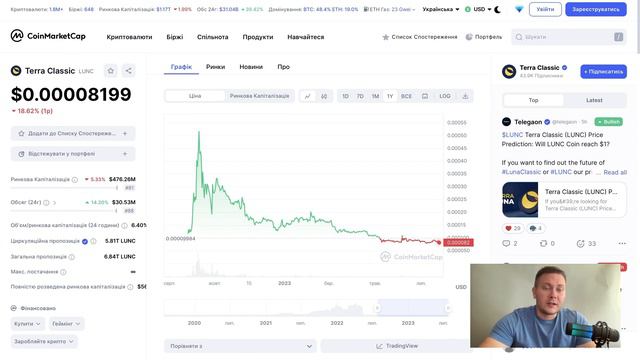Click left handle of chart range slider

377,308
